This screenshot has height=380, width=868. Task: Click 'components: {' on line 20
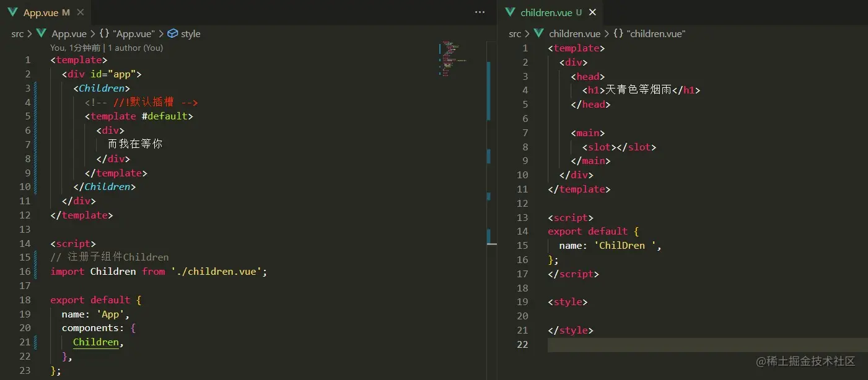click(99, 328)
